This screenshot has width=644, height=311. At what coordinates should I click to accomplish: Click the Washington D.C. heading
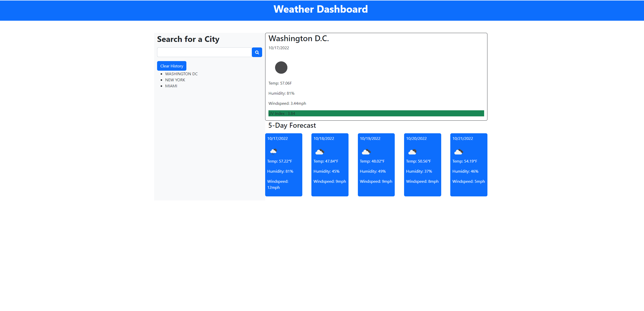pyautogui.click(x=299, y=38)
